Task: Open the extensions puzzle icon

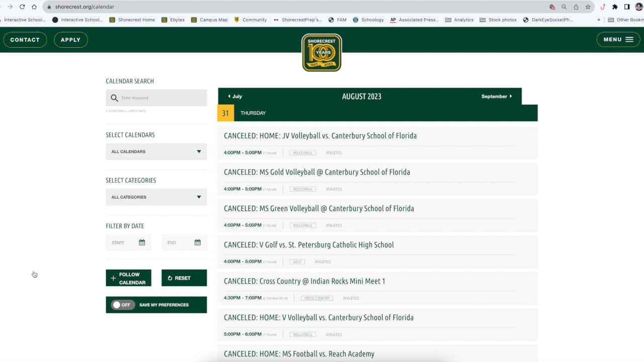Action: pos(615,7)
